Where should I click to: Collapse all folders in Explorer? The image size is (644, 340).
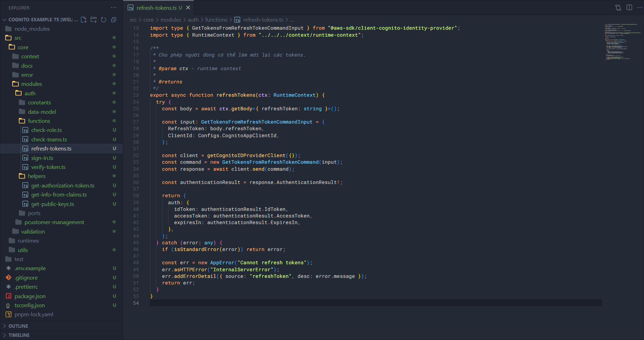[113, 20]
